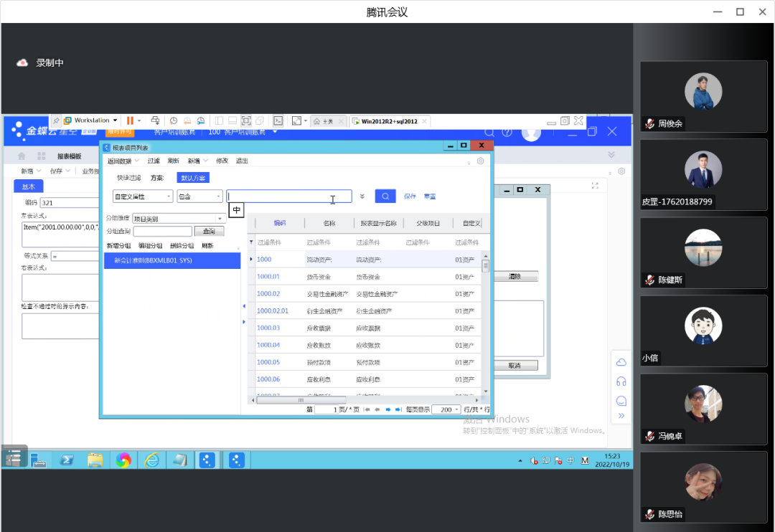Open the 自定义属性 field dropdown
The height and width of the screenshot is (532, 775).
143,196
